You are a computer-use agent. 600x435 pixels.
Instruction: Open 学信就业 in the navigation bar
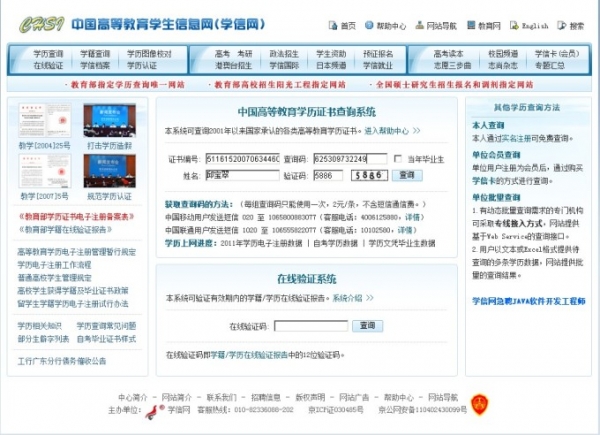pos(378,65)
